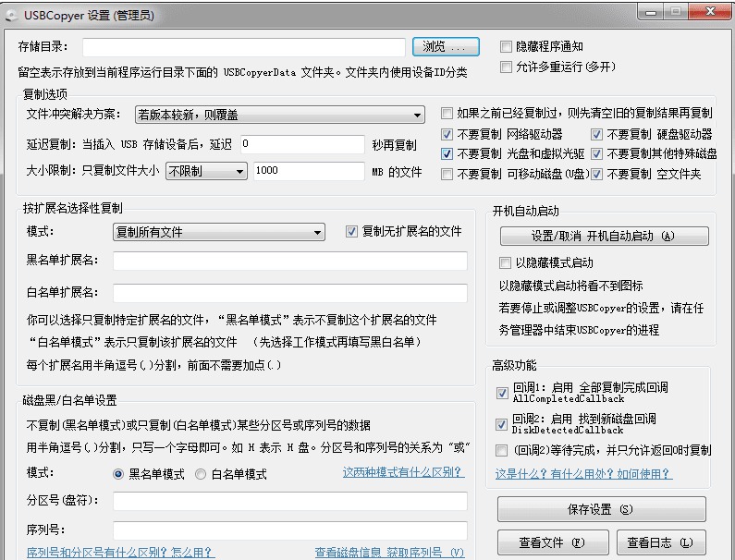
Task: Close the USBCopyer settings window
Action: click(x=709, y=11)
